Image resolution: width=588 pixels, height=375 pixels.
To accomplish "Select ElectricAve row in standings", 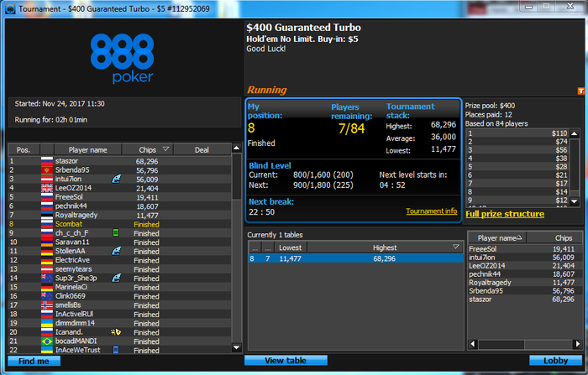I will click(119, 260).
